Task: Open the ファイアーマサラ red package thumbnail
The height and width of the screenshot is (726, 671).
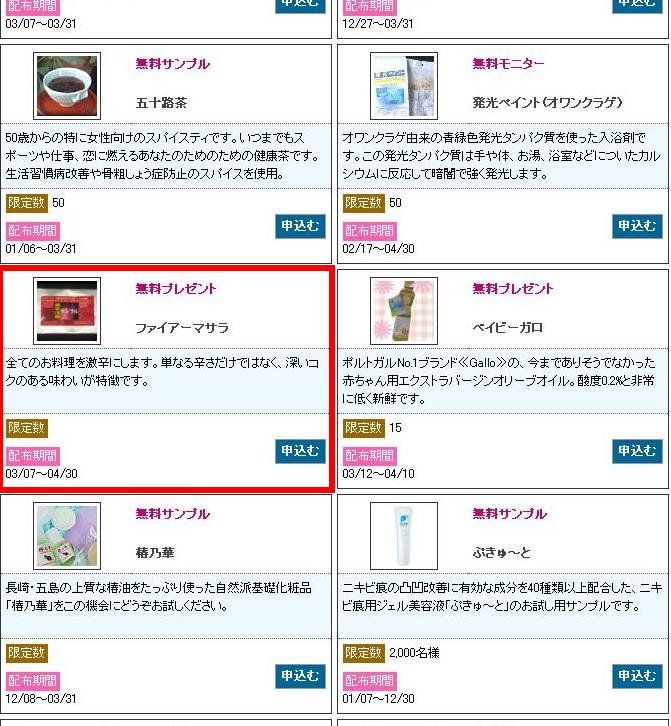Action: tap(67, 311)
